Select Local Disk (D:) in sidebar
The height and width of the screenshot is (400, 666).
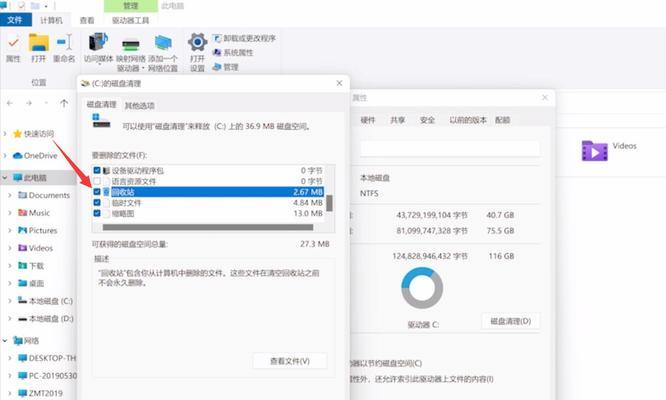45,318
